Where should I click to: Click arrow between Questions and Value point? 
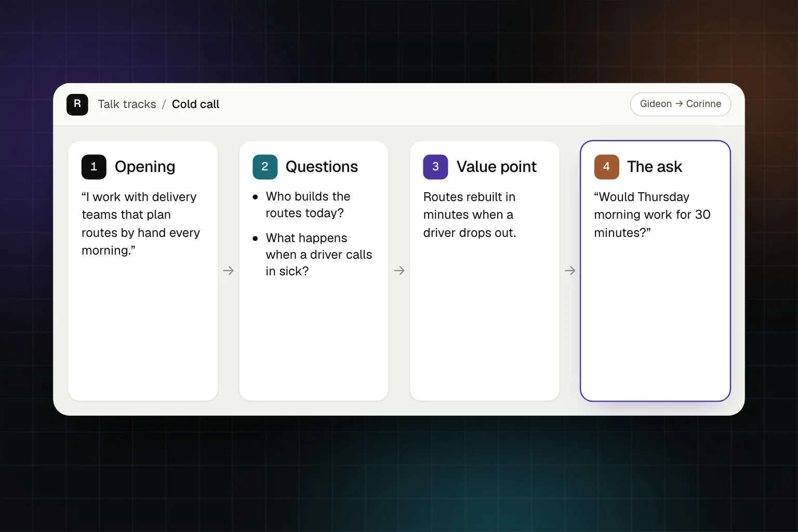(399, 271)
